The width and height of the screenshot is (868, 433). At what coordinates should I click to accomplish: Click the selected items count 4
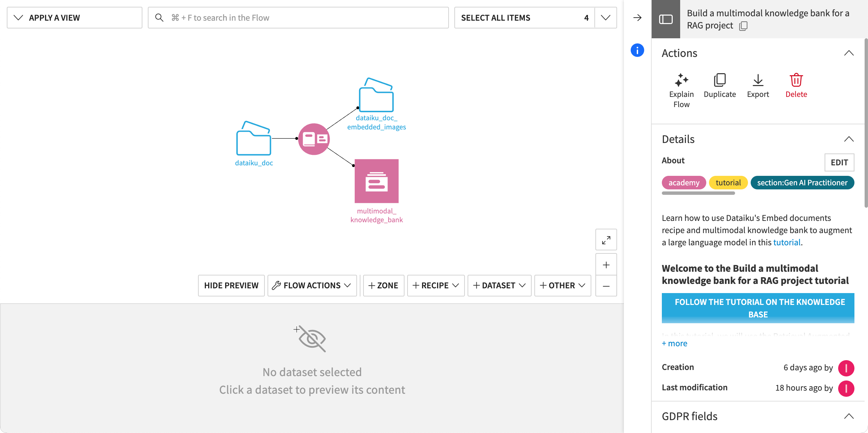[x=586, y=18]
